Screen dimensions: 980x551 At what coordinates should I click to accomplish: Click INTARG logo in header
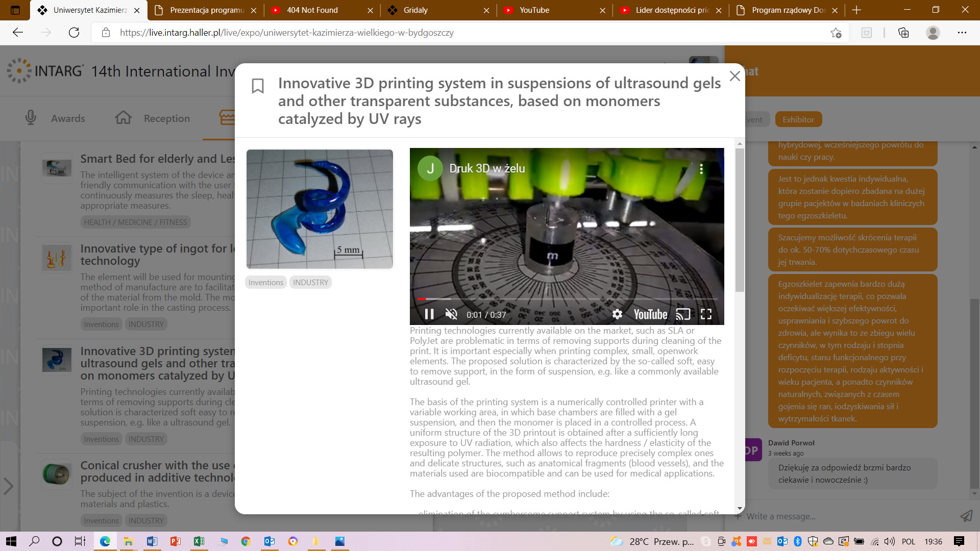tap(45, 70)
